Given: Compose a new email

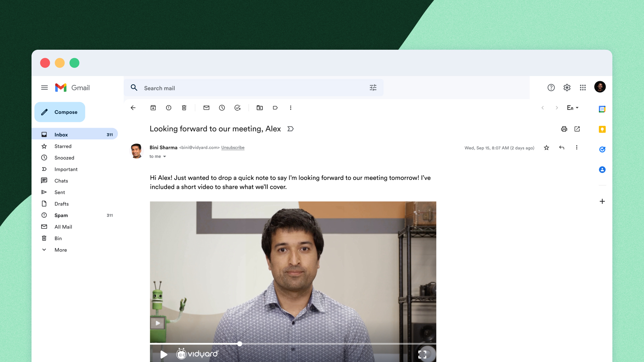Looking at the screenshot, I should pos(60,112).
